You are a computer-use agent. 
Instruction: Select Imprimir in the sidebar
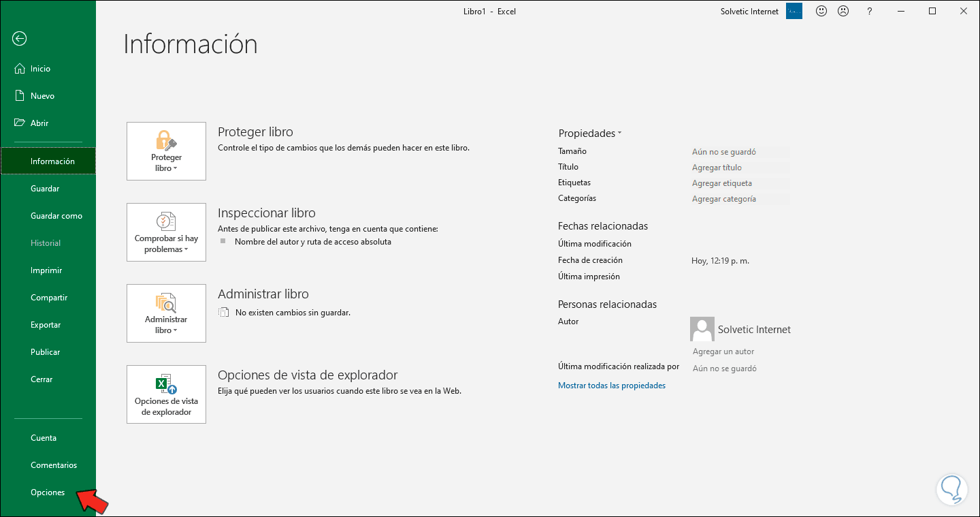(x=48, y=270)
